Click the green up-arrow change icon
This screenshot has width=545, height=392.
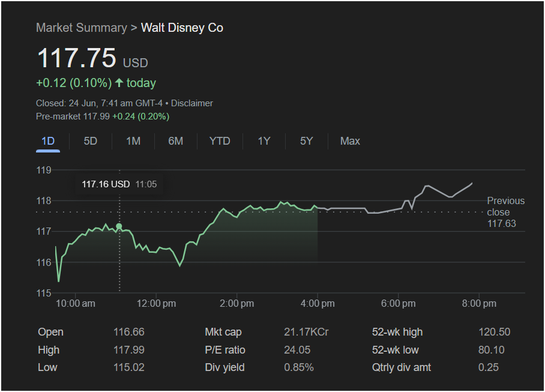click(x=119, y=83)
